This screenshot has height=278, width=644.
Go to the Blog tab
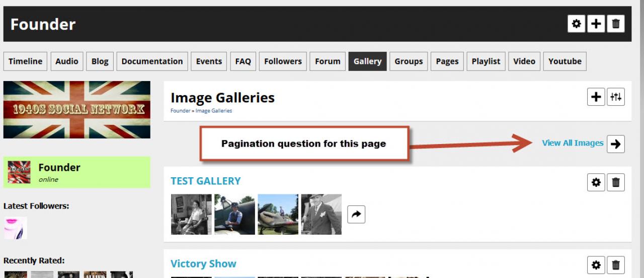pos(100,61)
